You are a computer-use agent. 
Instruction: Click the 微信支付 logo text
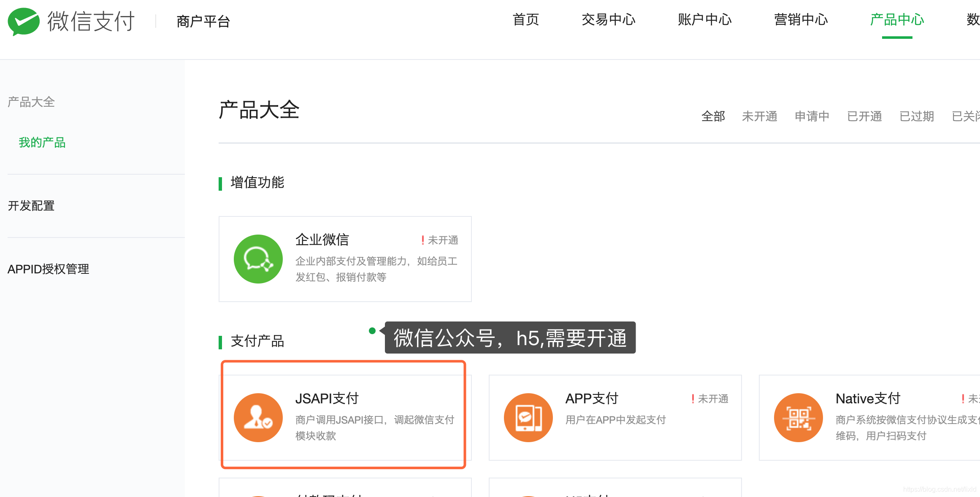coord(91,21)
